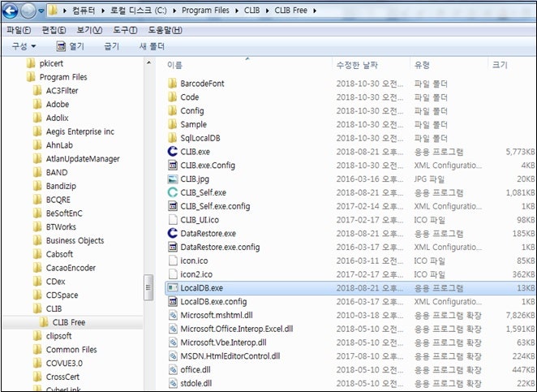537x392 pixels.
Task: Click the 열기 toolbar button
Action: [71, 46]
